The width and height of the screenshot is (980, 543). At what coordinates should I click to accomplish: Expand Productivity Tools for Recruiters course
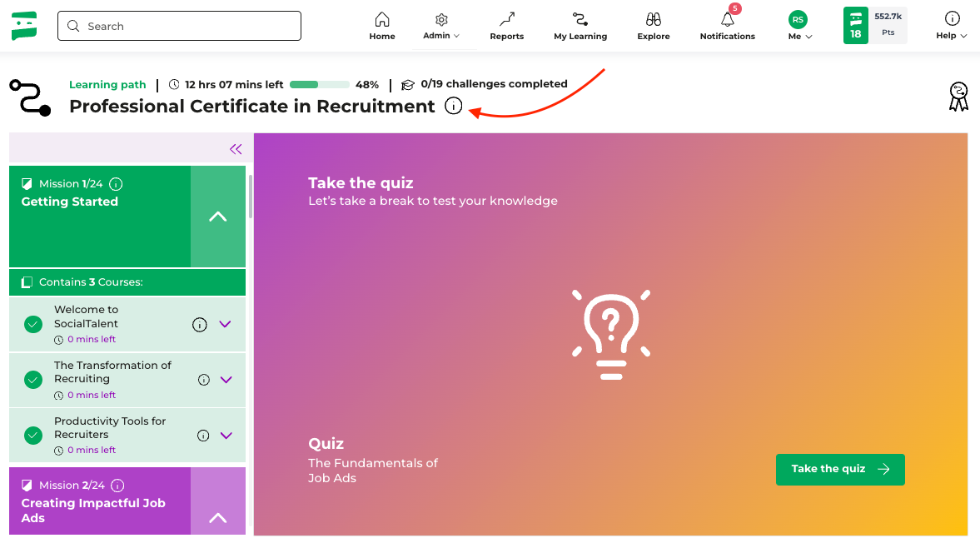tap(226, 435)
